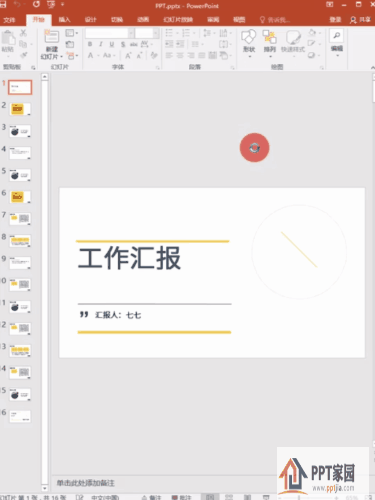Image resolution: width=375 pixels, height=500 pixels.
Task: Toggle Align Right paragraph
Action: click(191, 55)
